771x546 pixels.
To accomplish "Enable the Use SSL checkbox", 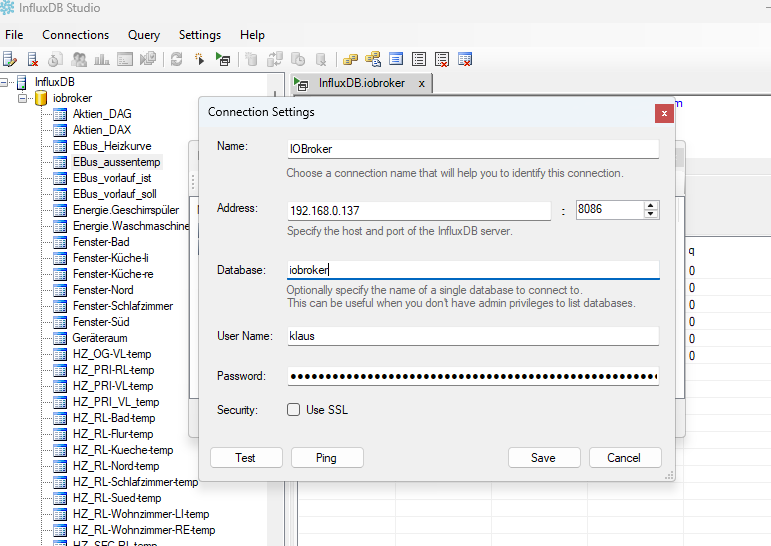I will (294, 409).
